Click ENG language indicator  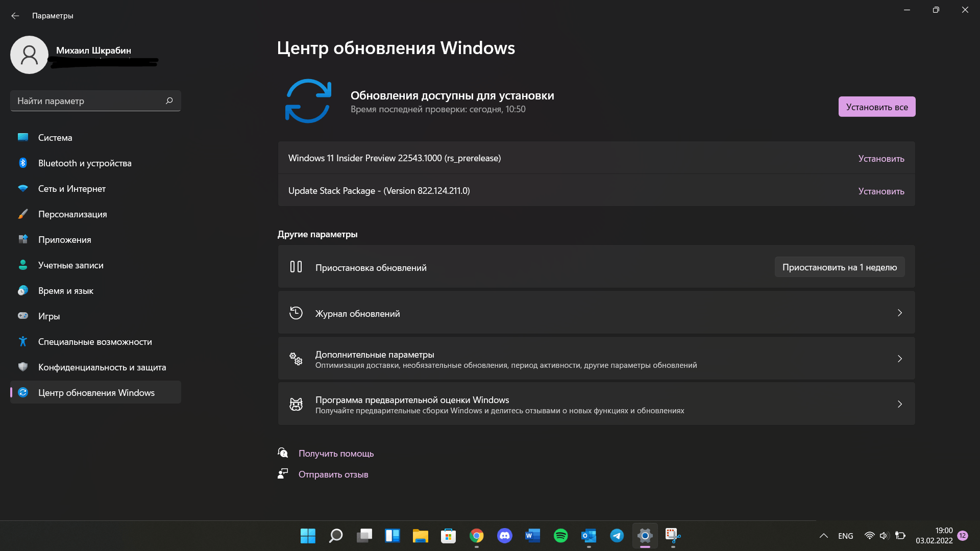(845, 536)
